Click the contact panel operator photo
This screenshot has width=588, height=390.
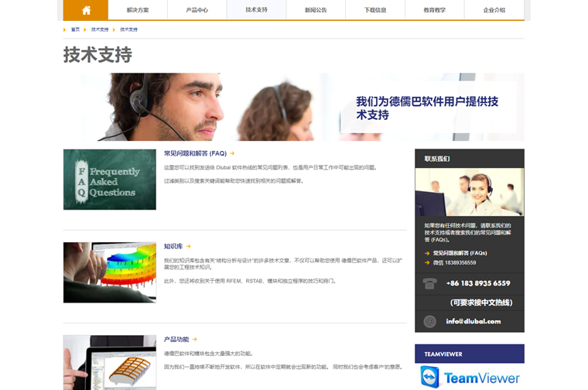[470, 192]
